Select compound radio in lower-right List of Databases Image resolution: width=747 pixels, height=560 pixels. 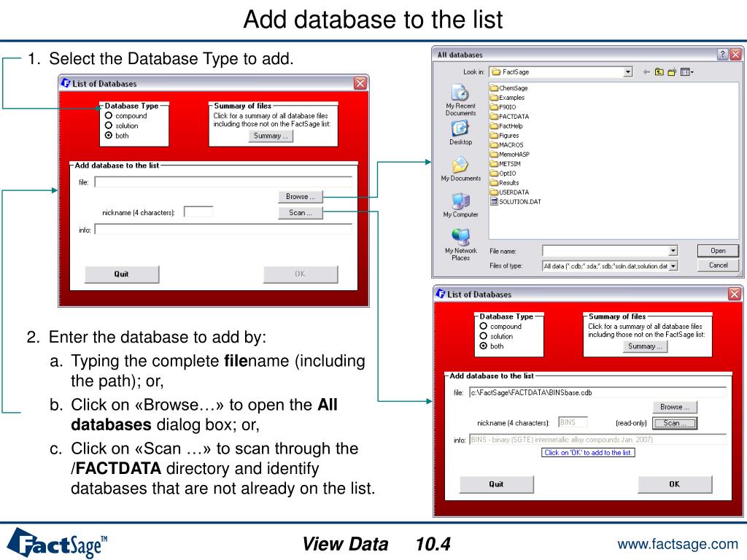(x=484, y=326)
